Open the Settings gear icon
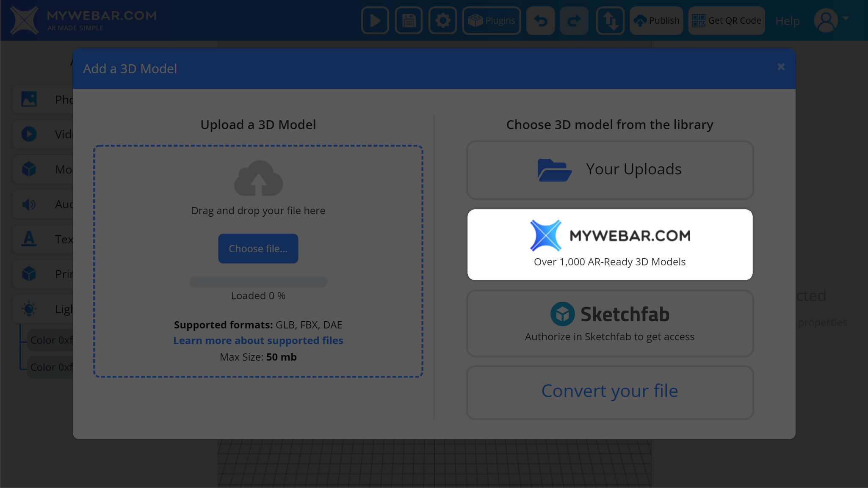The height and width of the screenshot is (488, 868). (x=442, y=20)
